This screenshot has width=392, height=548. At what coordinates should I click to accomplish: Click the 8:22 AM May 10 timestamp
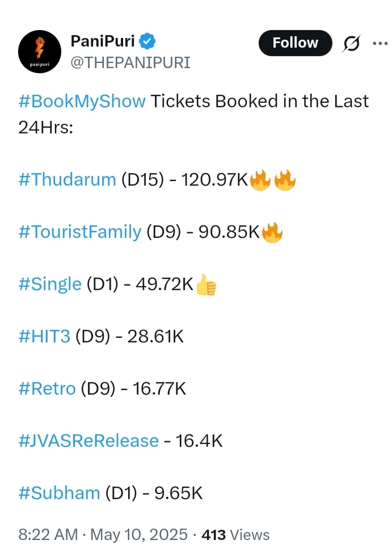[x=103, y=535]
